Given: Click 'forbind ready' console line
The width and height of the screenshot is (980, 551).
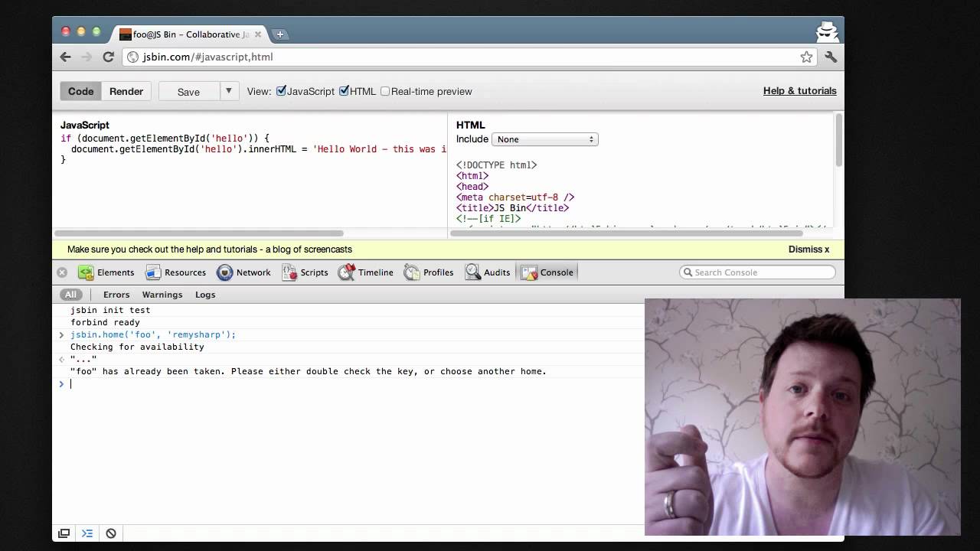Looking at the screenshot, I should click(105, 322).
